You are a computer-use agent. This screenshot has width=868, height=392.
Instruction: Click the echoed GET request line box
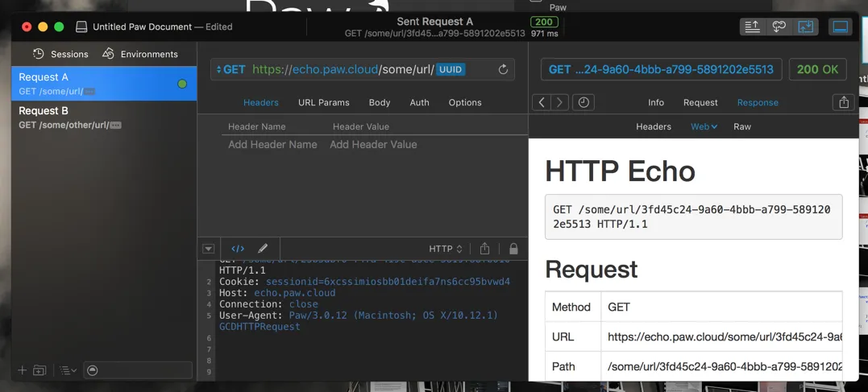[694, 217]
